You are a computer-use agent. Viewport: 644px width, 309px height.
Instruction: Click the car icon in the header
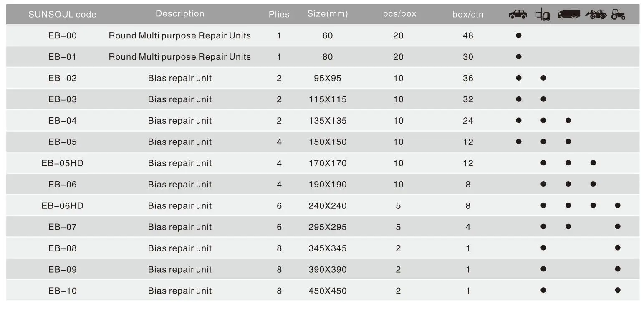click(x=518, y=15)
